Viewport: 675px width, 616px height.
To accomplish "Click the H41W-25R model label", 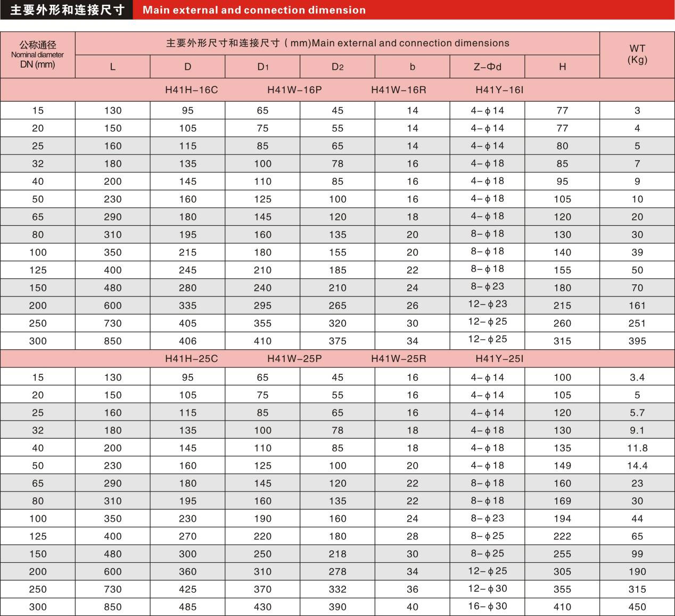I will pos(398,359).
